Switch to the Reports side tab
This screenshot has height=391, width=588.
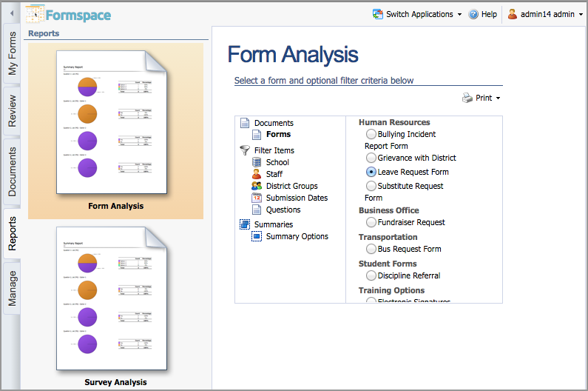coord(12,233)
